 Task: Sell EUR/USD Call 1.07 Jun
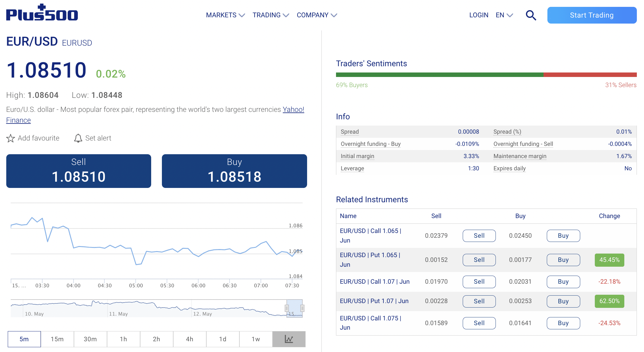479,282
